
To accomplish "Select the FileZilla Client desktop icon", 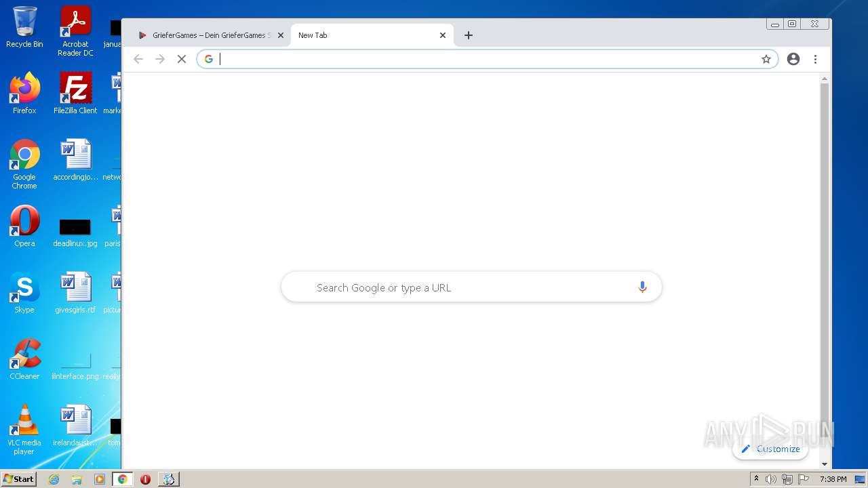I will pos(75,94).
